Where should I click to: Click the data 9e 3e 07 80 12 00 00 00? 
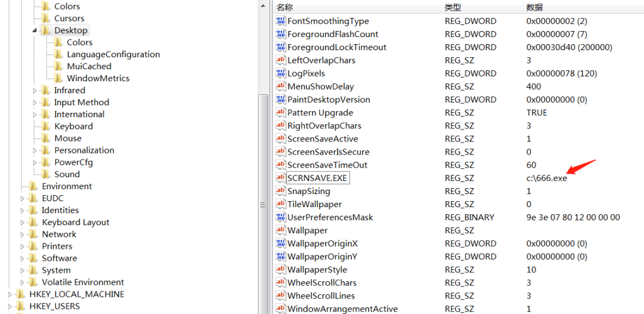[573, 217]
